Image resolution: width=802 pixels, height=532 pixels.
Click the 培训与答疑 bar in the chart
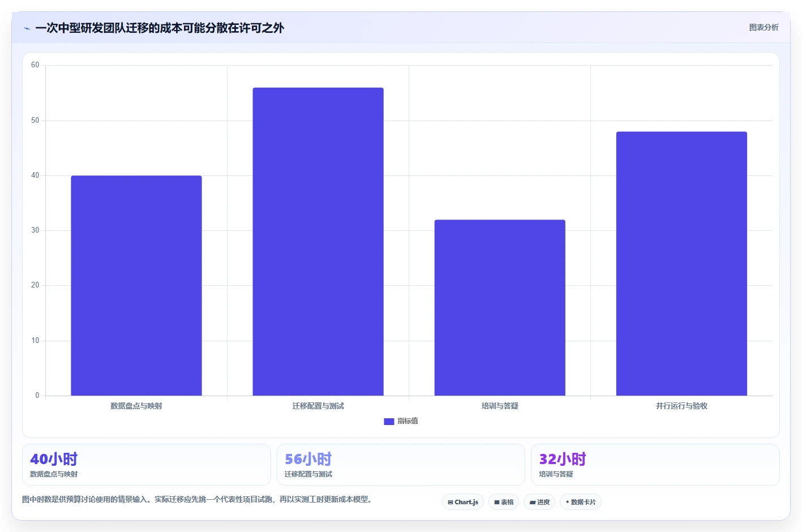tap(500, 308)
